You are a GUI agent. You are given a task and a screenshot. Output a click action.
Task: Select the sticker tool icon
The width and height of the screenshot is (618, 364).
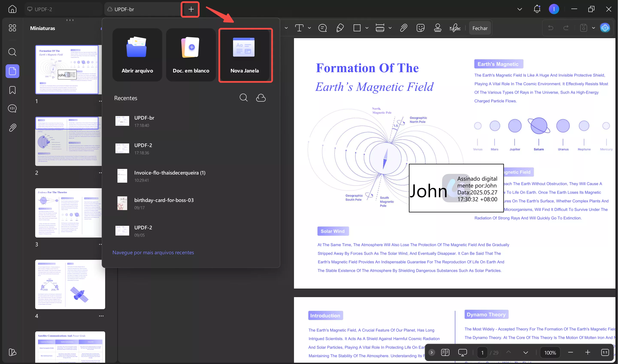tap(421, 28)
